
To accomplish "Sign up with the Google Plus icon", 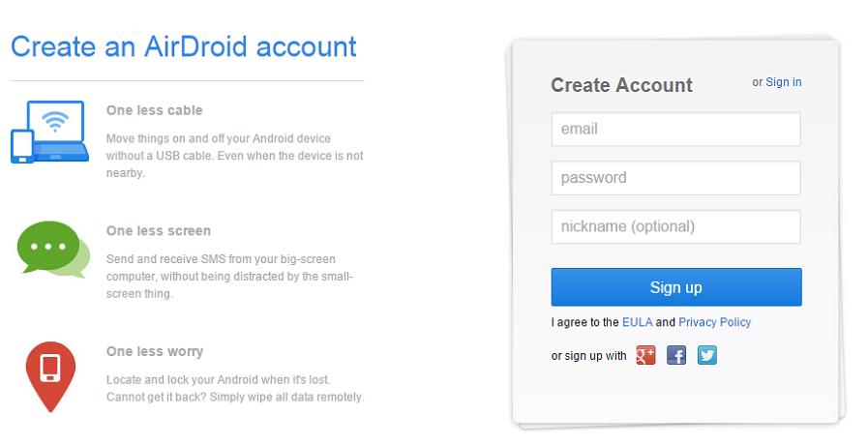I will (645, 355).
